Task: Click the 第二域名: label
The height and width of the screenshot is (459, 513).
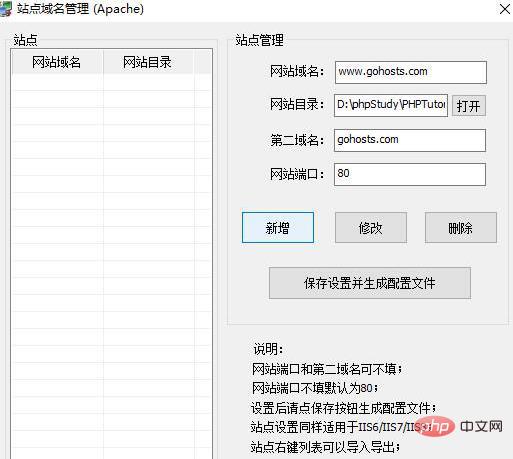Action: (x=297, y=140)
